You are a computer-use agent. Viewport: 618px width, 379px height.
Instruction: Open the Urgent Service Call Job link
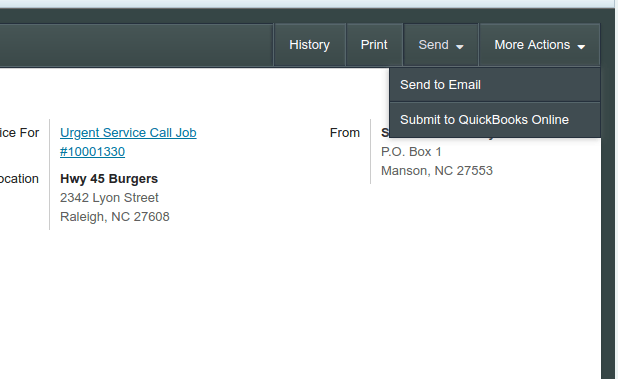click(128, 133)
